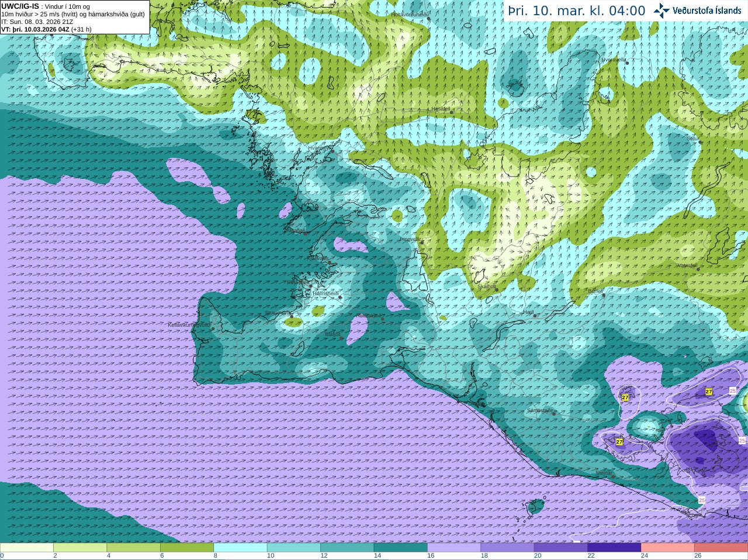Click the 20–22 m/s violet legend swatch
Screen dimensions: 748x560
coord(561,548)
